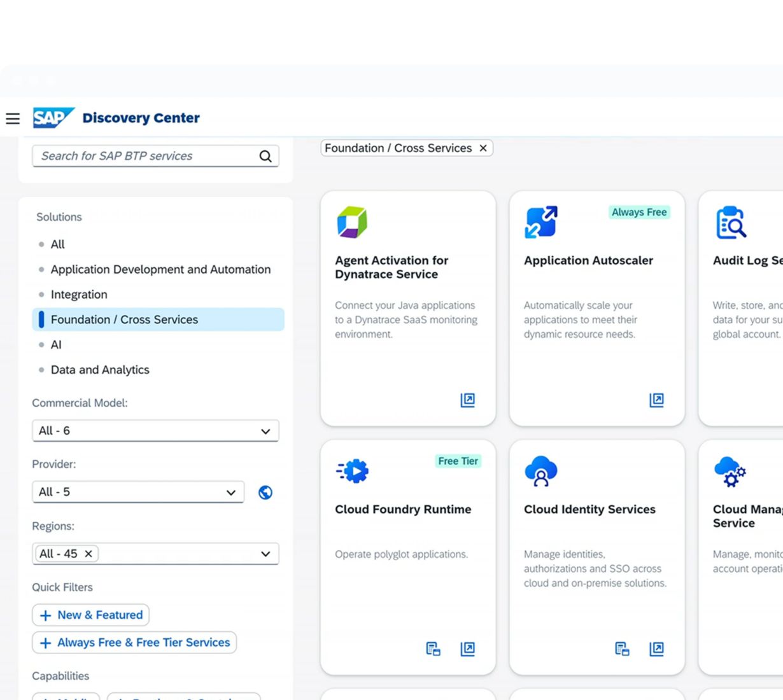783x700 pixels.
Task: Click the Always Free badge on Application Autoscaler
Action: coord(639,213)
